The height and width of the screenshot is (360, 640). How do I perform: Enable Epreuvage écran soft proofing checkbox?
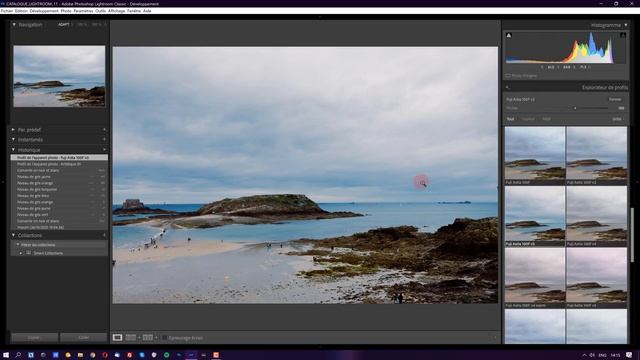click(x=164, y=338)
